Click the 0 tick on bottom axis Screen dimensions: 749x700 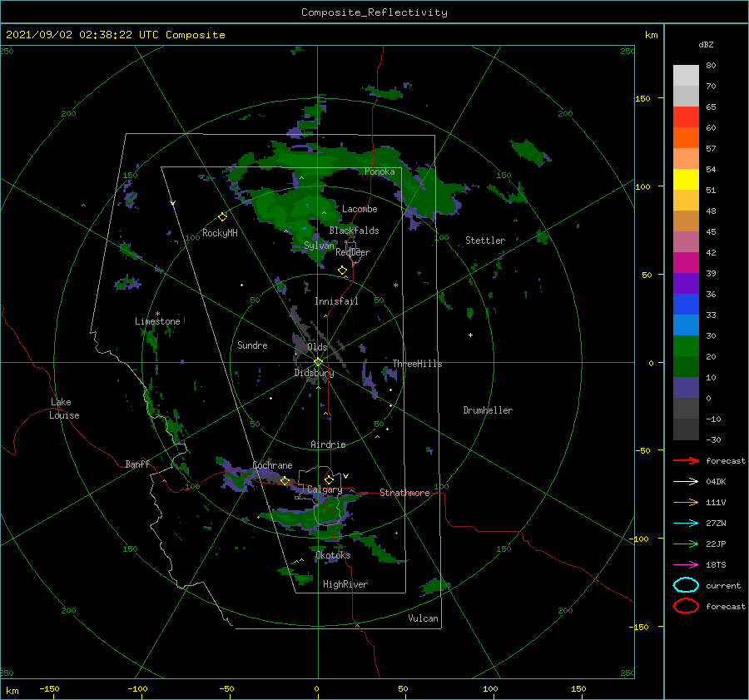click(317, 688)
